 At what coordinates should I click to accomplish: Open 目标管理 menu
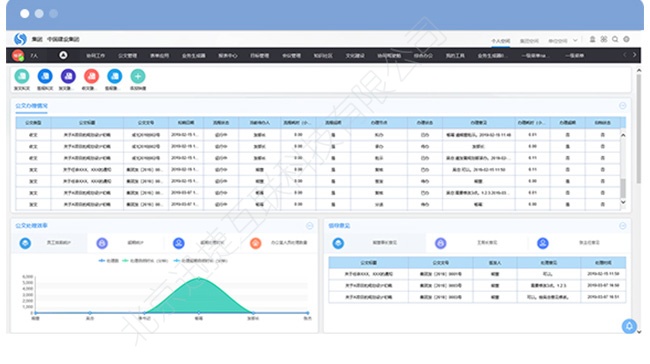(260, 56)
